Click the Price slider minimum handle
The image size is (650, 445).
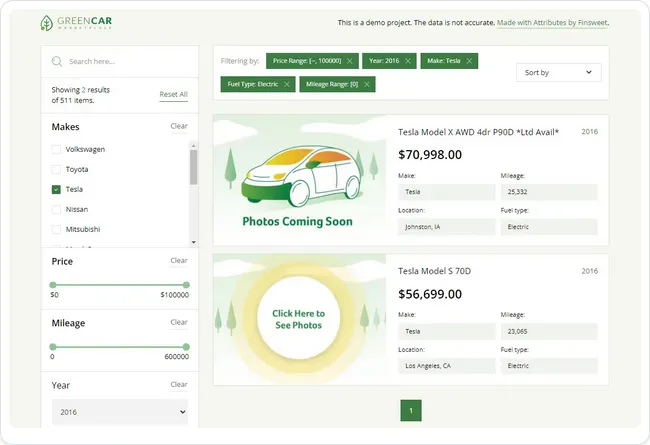pos(53,285)
